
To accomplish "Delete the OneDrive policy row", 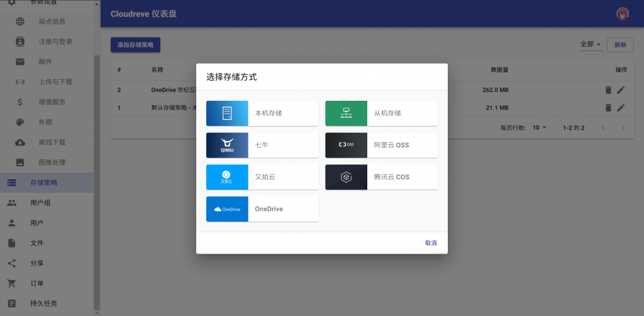I will pyautogui.click(x=608, y=90).
